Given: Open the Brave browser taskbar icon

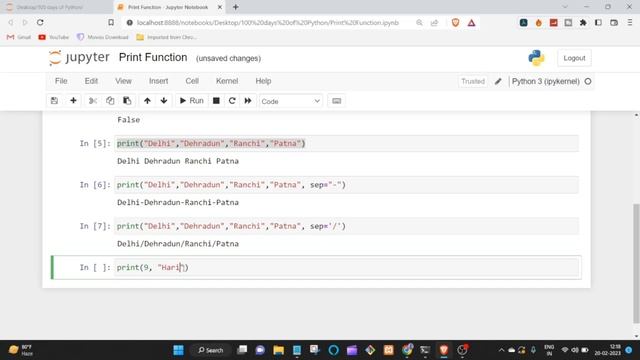Looking at the screenshot, I should pos(444,350).
